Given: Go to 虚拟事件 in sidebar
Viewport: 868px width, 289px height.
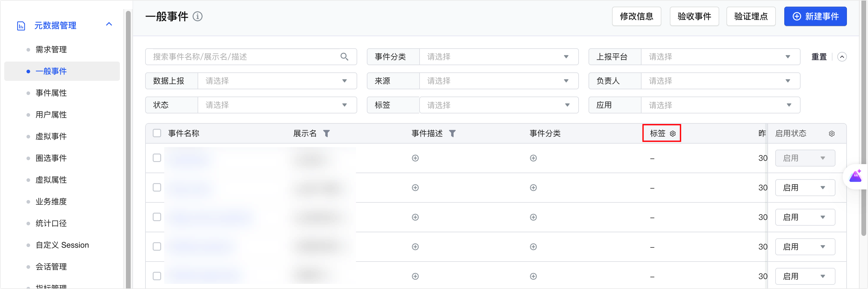Looking at the screenshot, I should coord(51,136).
